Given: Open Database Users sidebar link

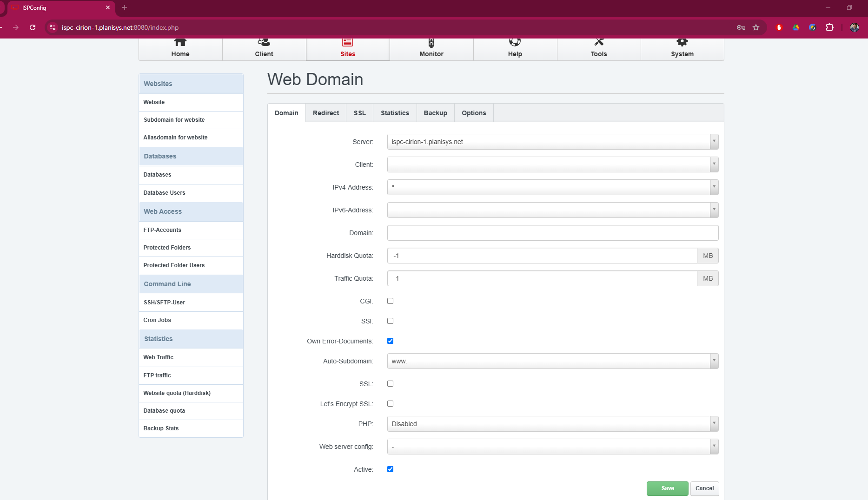Looking at the screenshot, I should pyautogui.click(x=191, y=193).
